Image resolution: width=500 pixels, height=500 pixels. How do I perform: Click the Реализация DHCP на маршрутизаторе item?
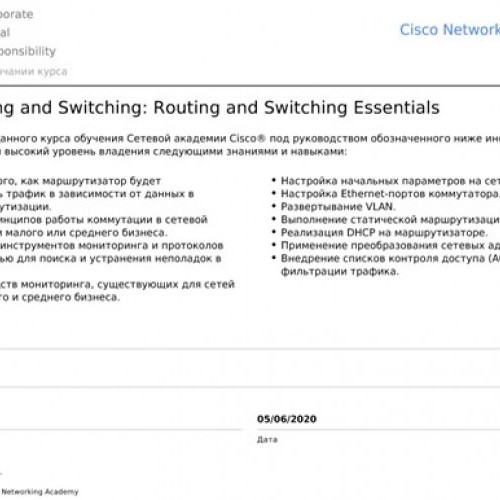pyautogui.click(x=384, y=233)
